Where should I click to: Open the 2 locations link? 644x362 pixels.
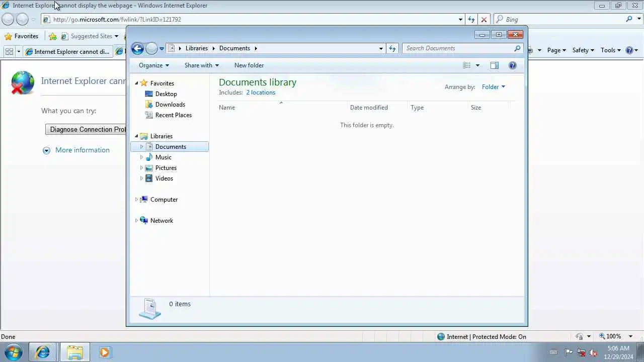tap(261, 93)
